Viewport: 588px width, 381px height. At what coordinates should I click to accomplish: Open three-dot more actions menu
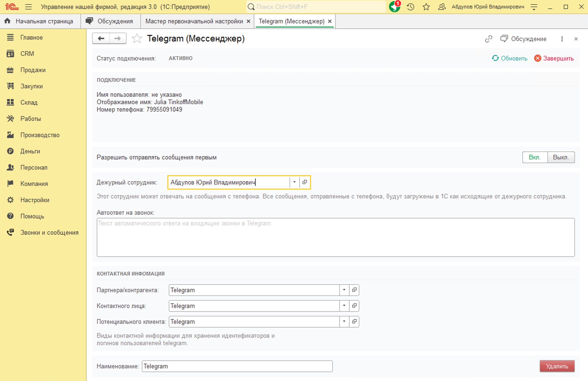coord(562,39)
